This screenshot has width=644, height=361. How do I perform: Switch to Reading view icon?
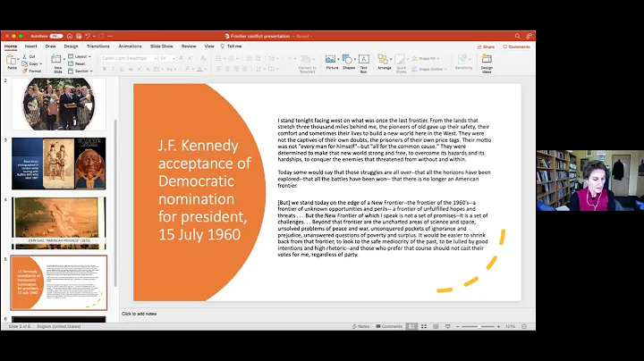click(x=436, y=326)
